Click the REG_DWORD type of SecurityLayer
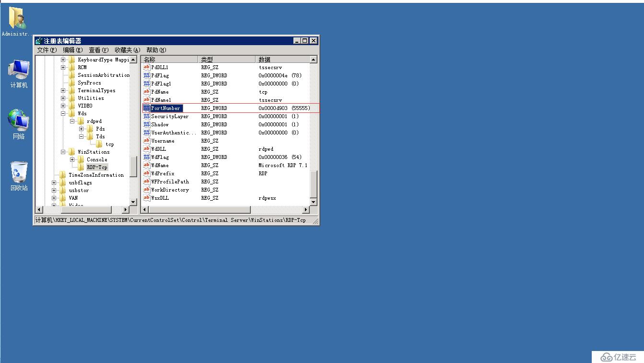This screenshot has width=644, height=363. click(x=214, y=116)
